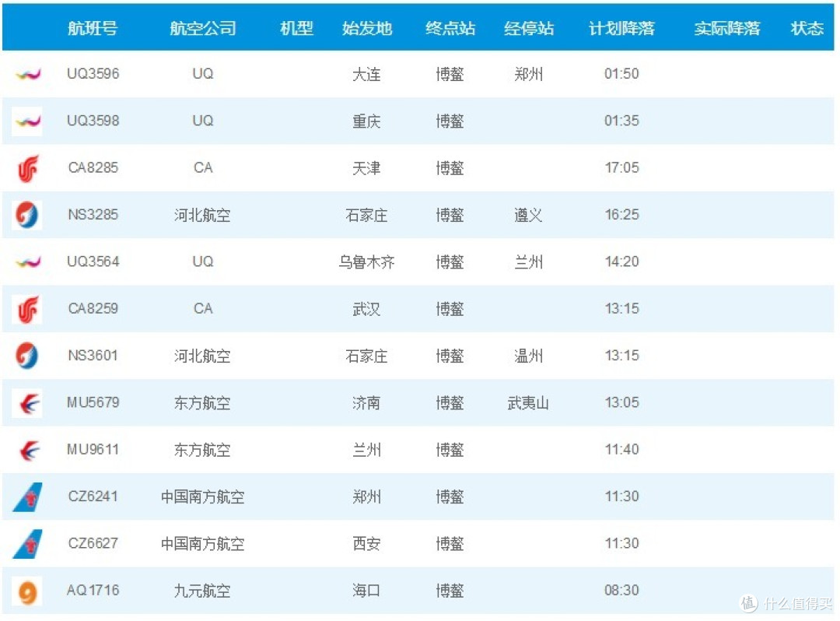840x621 pixels.
Task: Click scheduled landing time 11:40
Action: point(621,450)
